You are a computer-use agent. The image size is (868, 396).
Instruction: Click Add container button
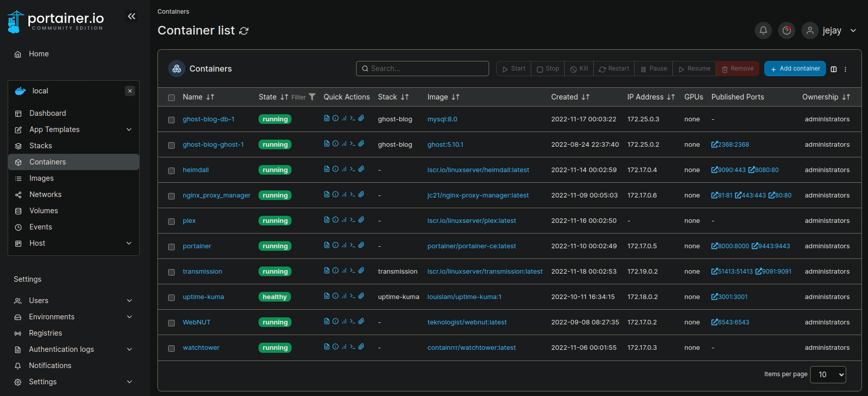(x=795, y=69)
